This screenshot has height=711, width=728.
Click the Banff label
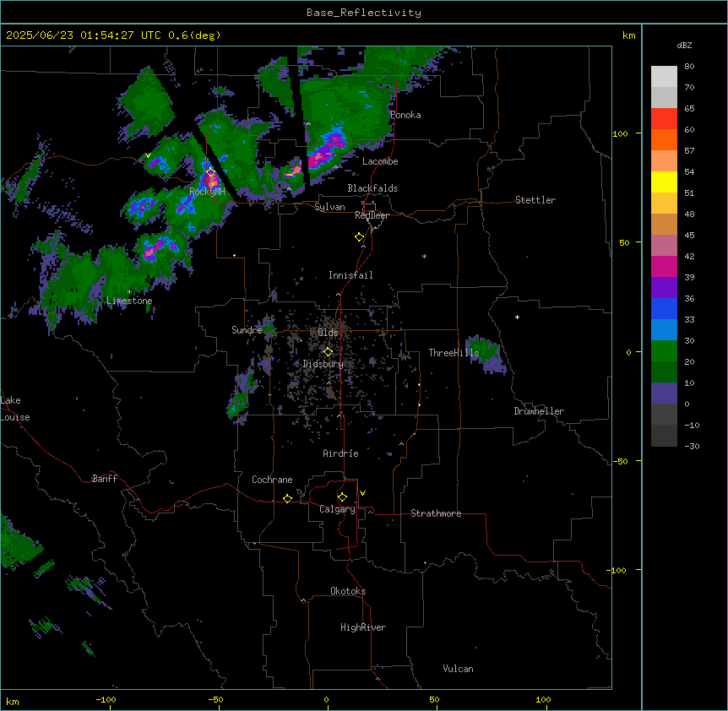105,479
